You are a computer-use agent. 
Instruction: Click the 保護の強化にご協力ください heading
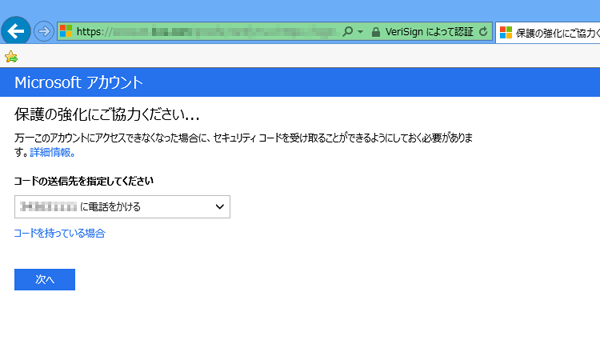tap(107, 114)
